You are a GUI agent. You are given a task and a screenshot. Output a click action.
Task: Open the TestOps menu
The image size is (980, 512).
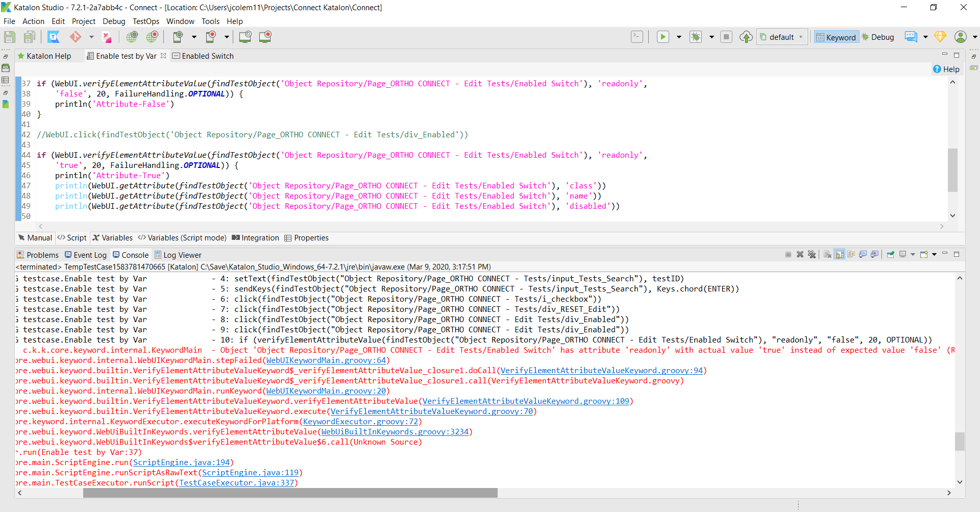click(146, 21)
